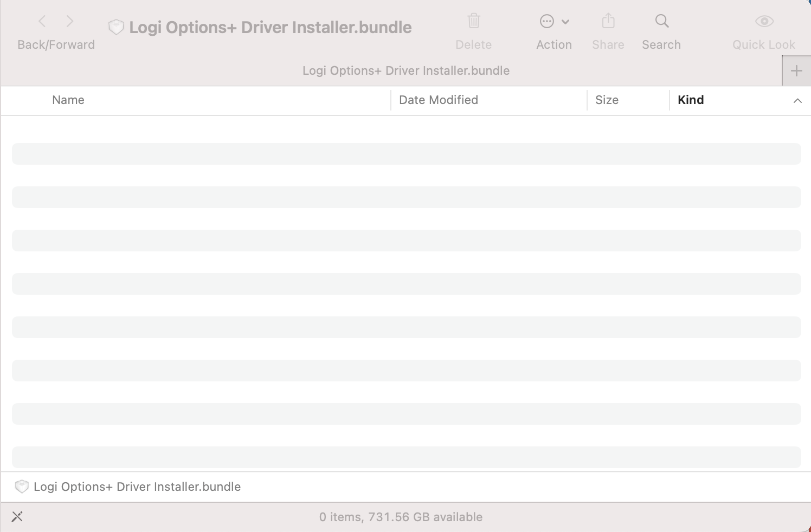Select the Logi Options+ Driver Installer.bundle tab
811x532 pixels.
pyautogui.click(x=405, y=71)
